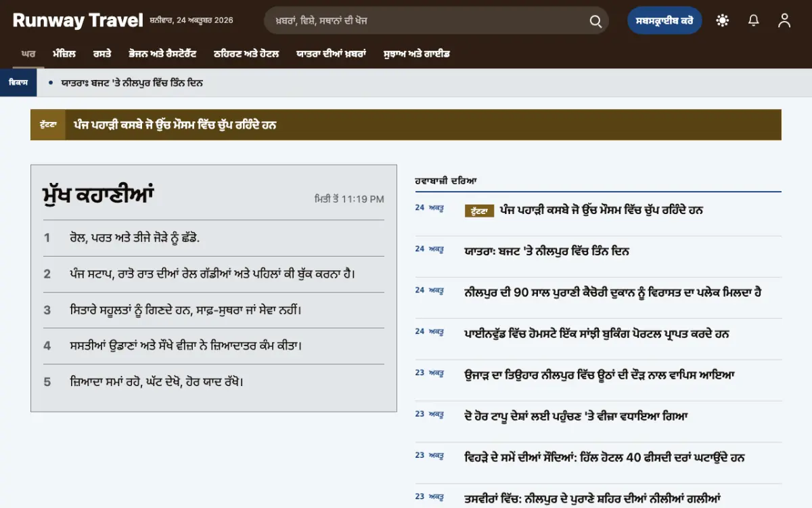Viewport: 812px width, 508px height.
Task: Open the feed story starting ਉਜਾੜ ਦਾ ਤਿਉਹਾਰ
Action: (600, 375)
